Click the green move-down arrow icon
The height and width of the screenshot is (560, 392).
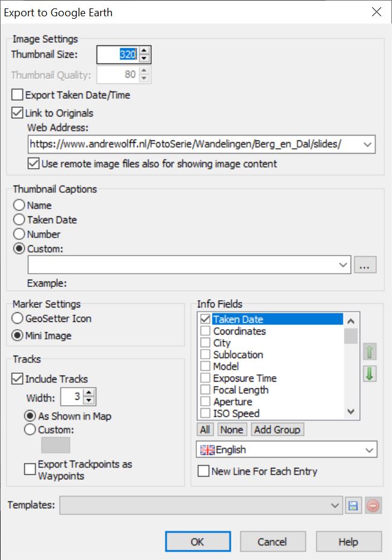pyautogui.click(x=370, y=374)
